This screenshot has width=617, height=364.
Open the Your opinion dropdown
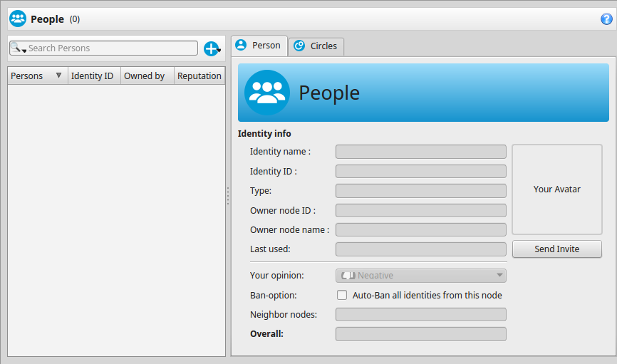point(420,276)
